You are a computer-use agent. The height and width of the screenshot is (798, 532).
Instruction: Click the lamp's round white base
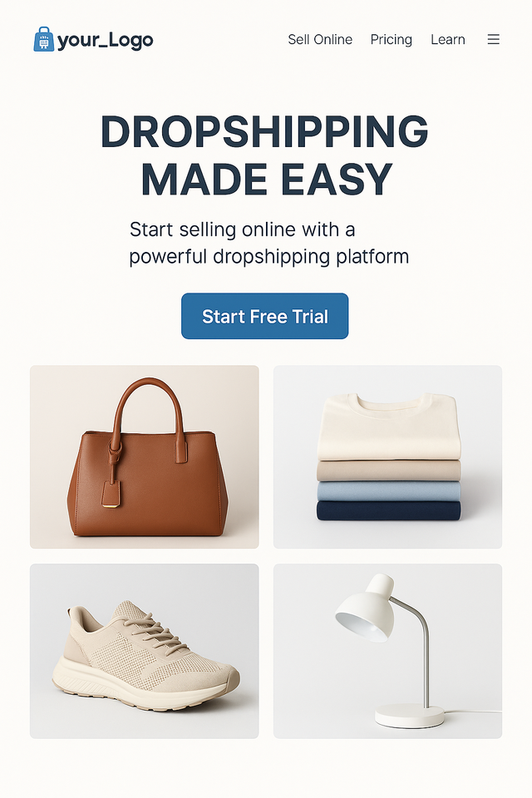[410, 716]
